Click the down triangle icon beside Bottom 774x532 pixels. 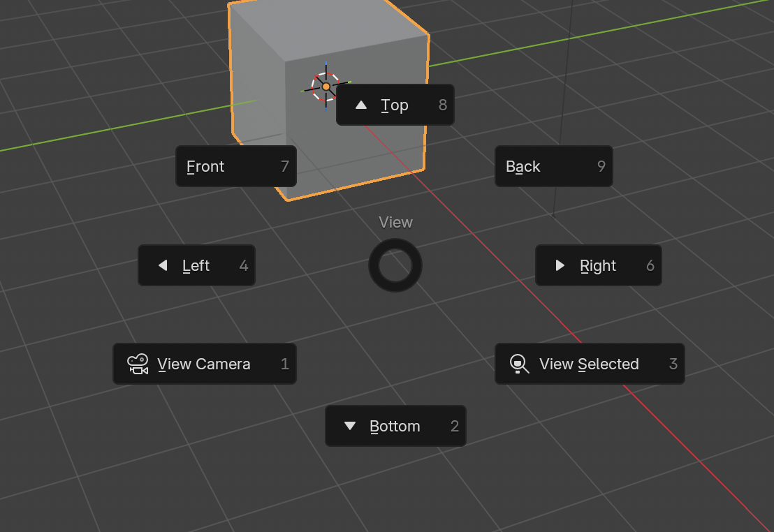click(350, 426)
